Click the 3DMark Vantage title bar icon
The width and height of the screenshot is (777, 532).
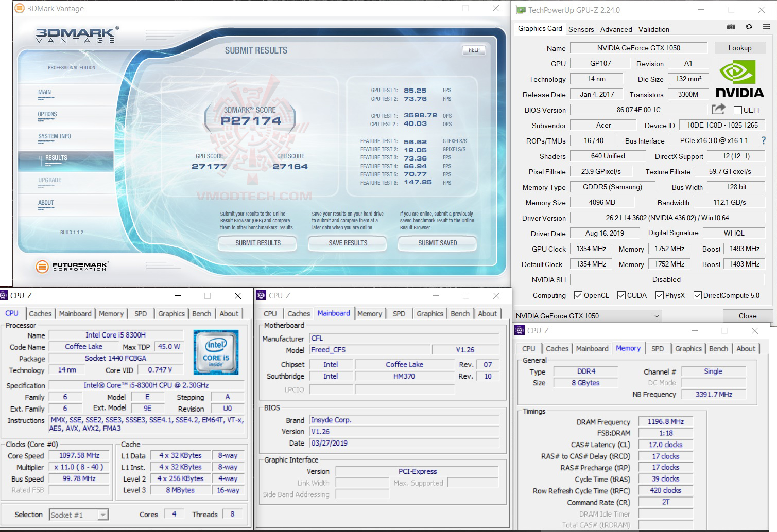(20, 8)
